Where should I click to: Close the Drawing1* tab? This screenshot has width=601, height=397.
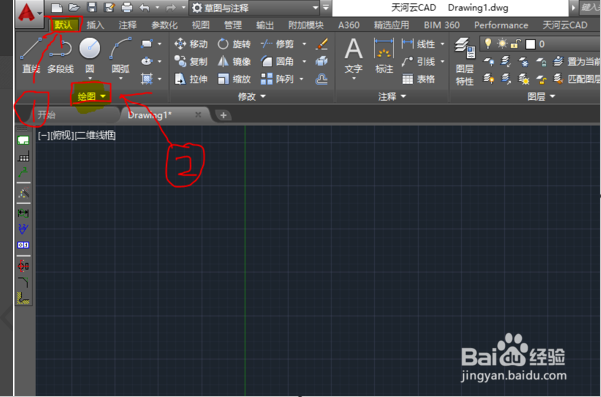pos(198,115)
